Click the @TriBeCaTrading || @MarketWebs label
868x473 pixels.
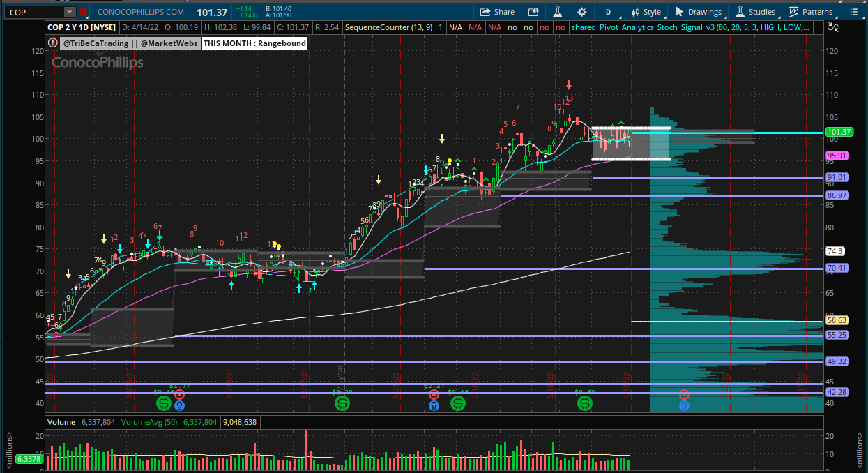click(x=130, y=43)
